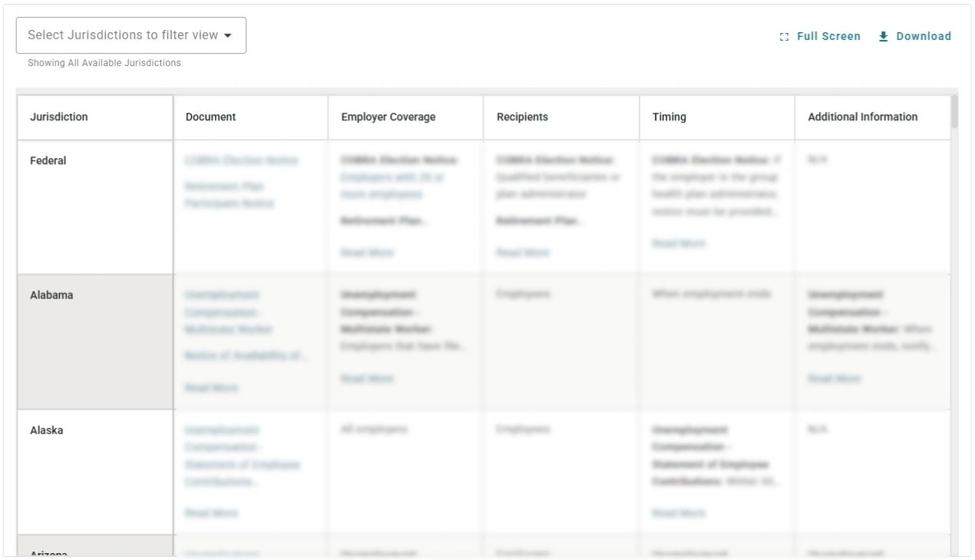975x560 pixels.
Task: Click Read More in Alabama's Additional Information cell
Action: [836, 378]
